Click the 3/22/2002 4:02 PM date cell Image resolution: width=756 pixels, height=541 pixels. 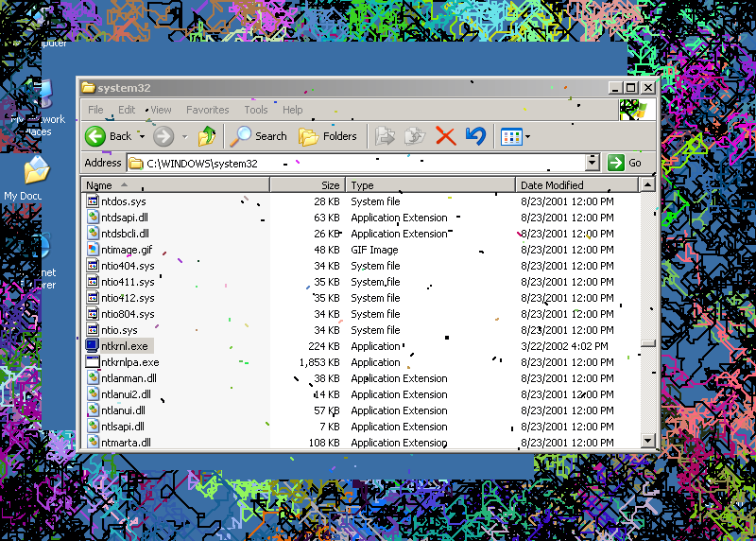(564, 346)
